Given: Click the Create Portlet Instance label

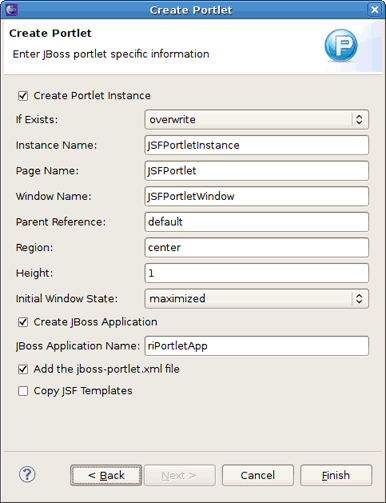Looking at the screenshot, I should pyautogui.click(x=92, y=96).
